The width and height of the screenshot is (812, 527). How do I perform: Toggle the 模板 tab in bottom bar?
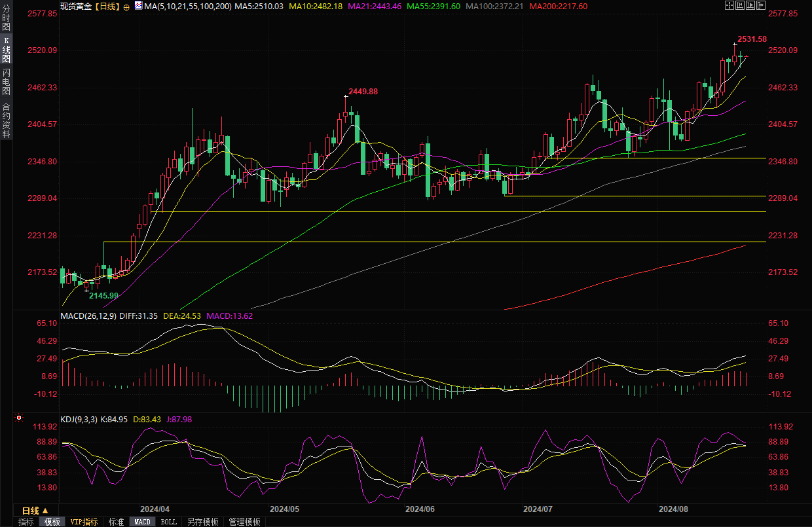52,522
